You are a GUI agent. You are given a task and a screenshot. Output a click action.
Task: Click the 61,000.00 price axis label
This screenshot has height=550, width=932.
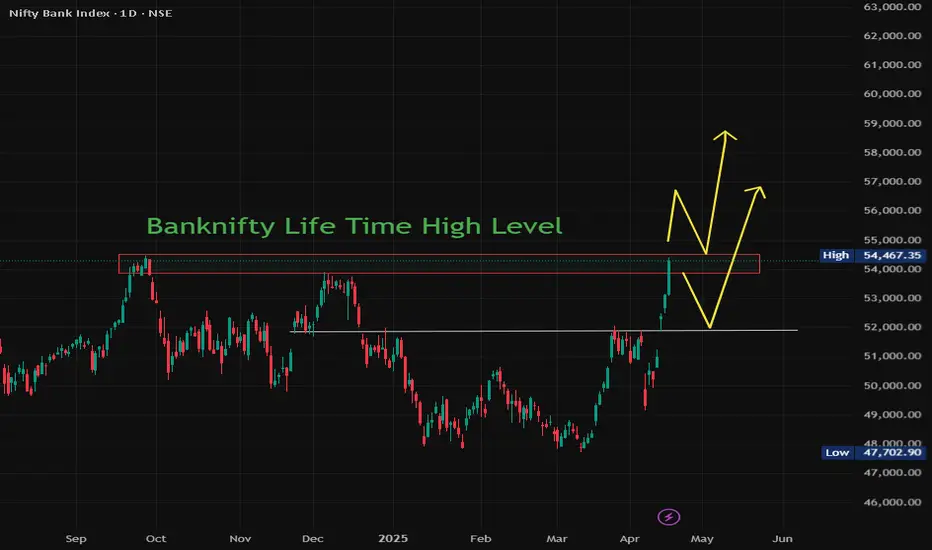(x=892, y=65)
